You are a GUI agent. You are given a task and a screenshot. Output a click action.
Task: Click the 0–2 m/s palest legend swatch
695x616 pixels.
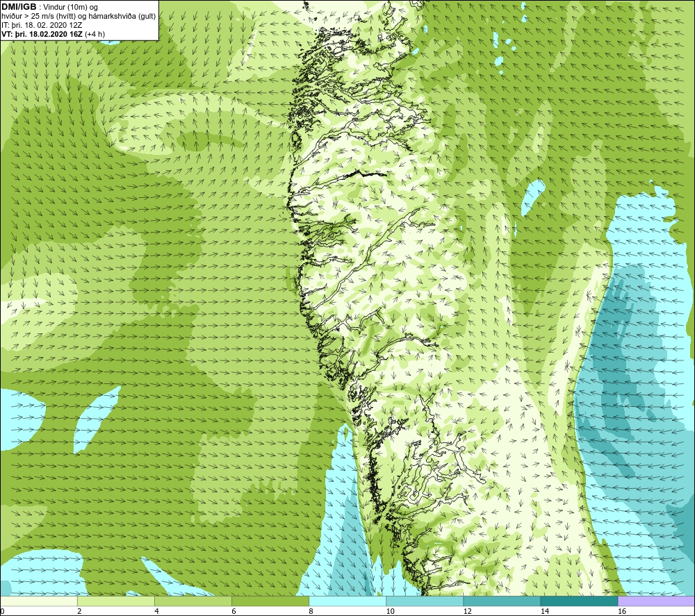coord(38,601)
